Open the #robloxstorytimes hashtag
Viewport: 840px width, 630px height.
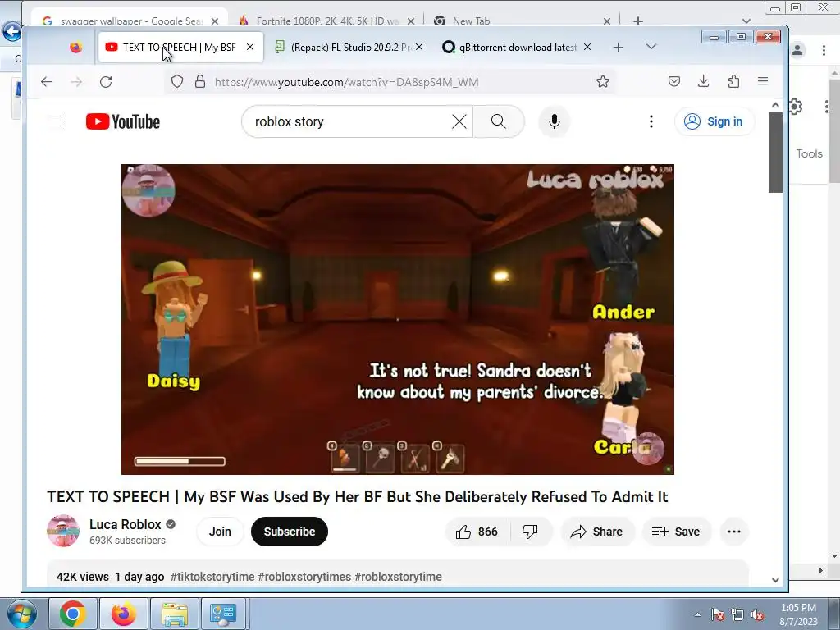[x=304, y=577]
